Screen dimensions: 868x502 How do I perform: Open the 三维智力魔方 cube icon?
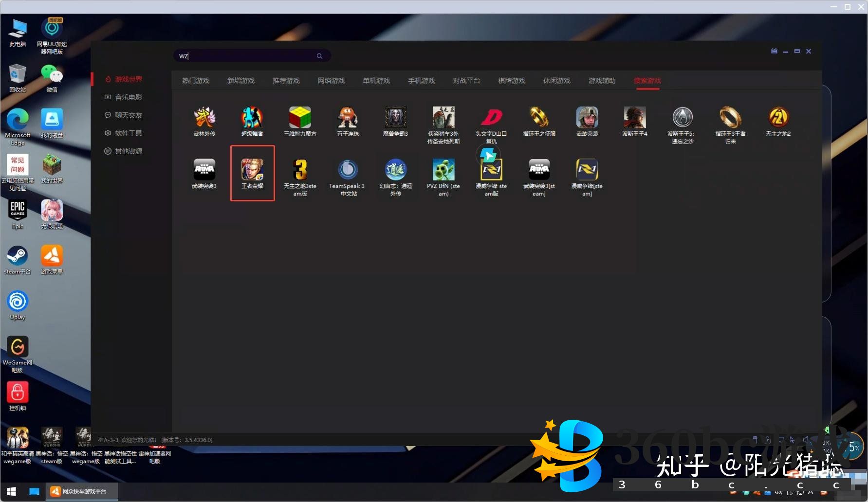(x=300, y=119)
